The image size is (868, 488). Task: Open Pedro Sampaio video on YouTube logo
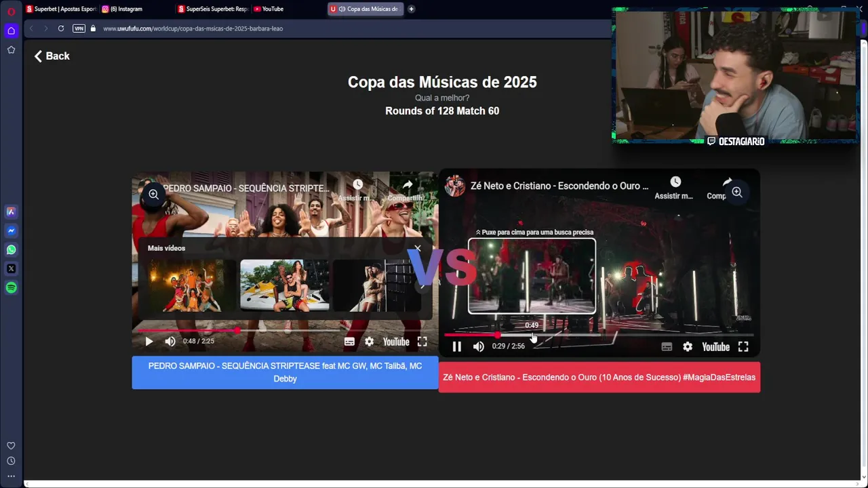point(396,342)
